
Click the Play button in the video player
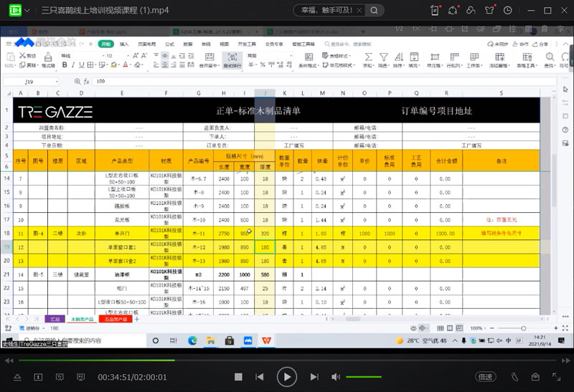pos(286,377)
